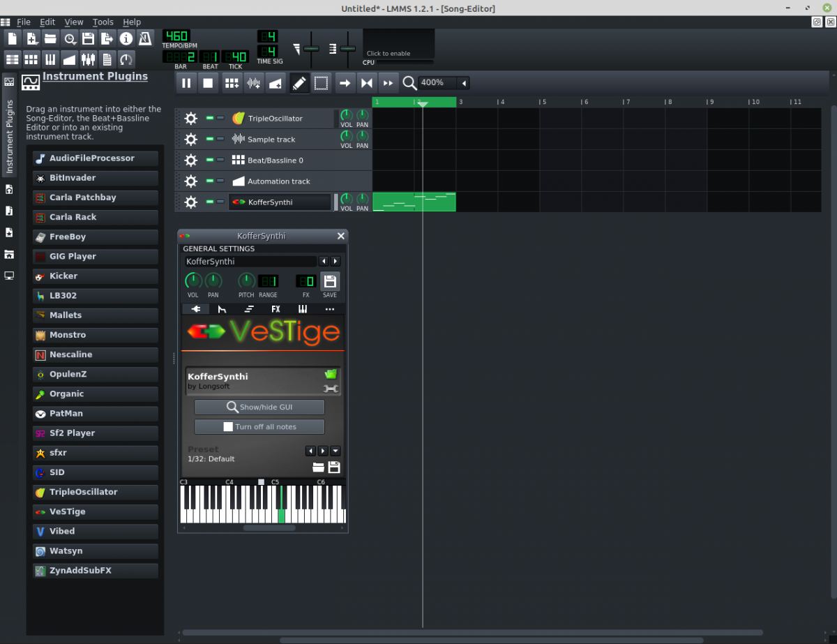This screenshot has width=837, height=644.
Task: Open My Projects in the side bar
Action: click(9, 189)
